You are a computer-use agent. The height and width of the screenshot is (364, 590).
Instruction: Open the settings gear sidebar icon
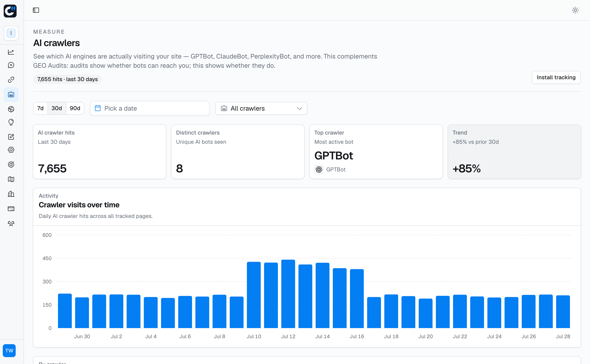11,150
